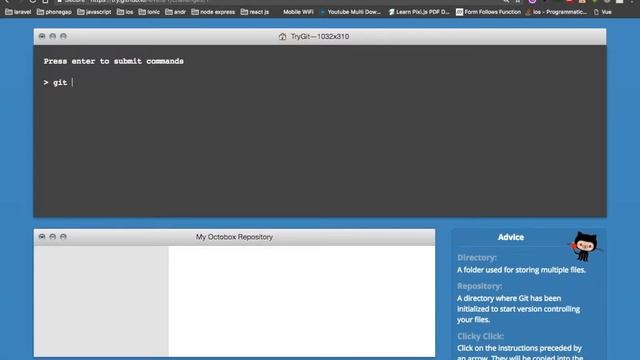
Task: Click the Octocat mascot in Advice panel
Action: (585, 246)
